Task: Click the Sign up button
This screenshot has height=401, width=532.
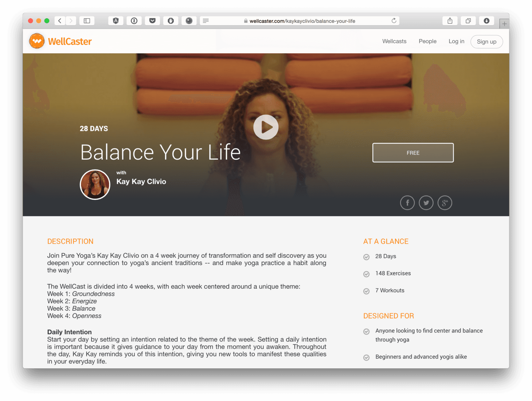Action: (486, 42)
